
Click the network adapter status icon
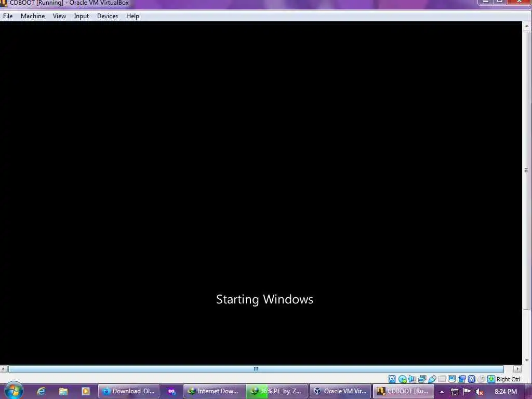[422, 379]
